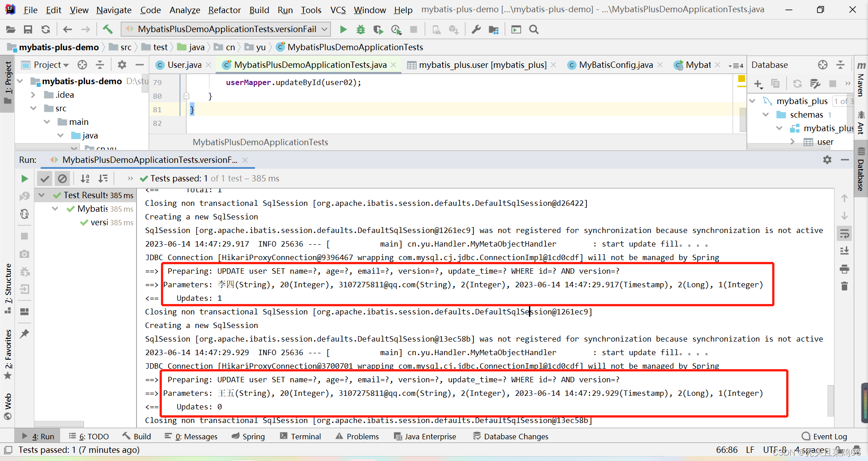
Task: Debug the test with the bug icon
Action: coord(360,29)
